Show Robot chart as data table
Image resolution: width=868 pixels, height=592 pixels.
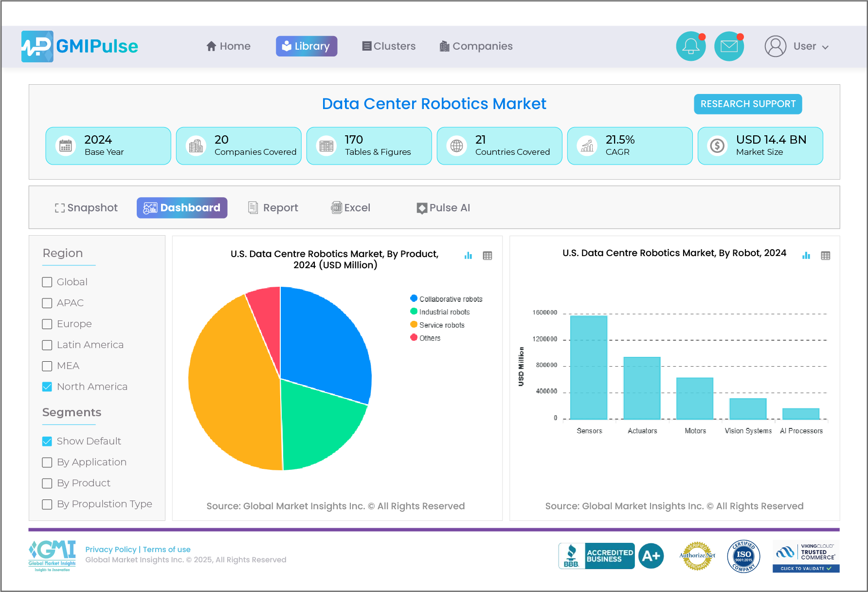[x=826, y=256]
